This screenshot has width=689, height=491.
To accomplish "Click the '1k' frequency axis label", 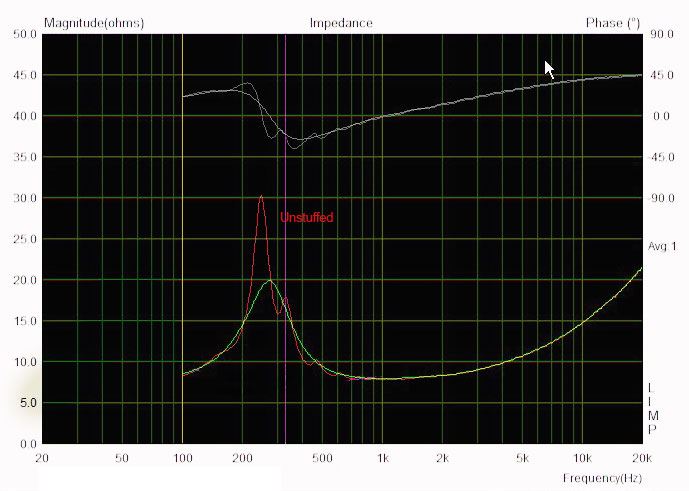I will 383,458.
